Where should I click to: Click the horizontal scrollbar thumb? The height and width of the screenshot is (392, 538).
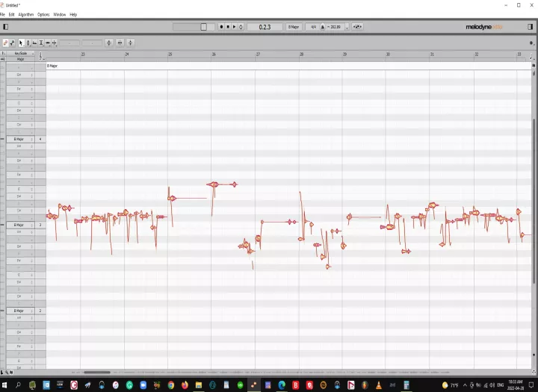click(97, 372)
